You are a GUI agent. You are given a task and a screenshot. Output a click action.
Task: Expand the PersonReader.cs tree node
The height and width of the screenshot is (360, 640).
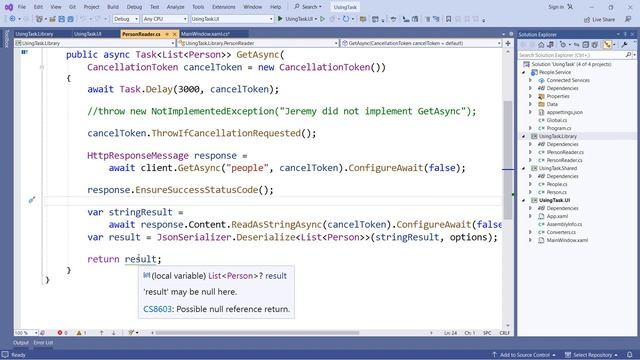coord(531,160)
